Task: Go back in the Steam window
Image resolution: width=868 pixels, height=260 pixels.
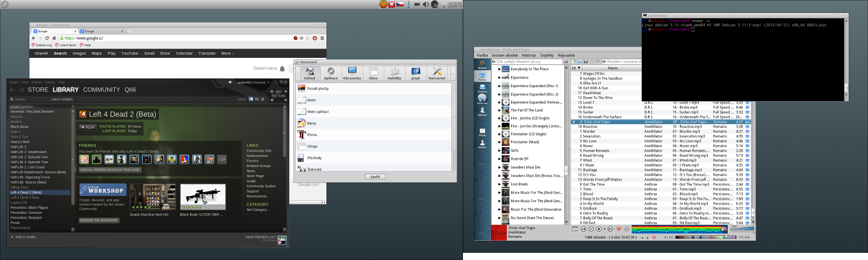Action: coord(13,90)
